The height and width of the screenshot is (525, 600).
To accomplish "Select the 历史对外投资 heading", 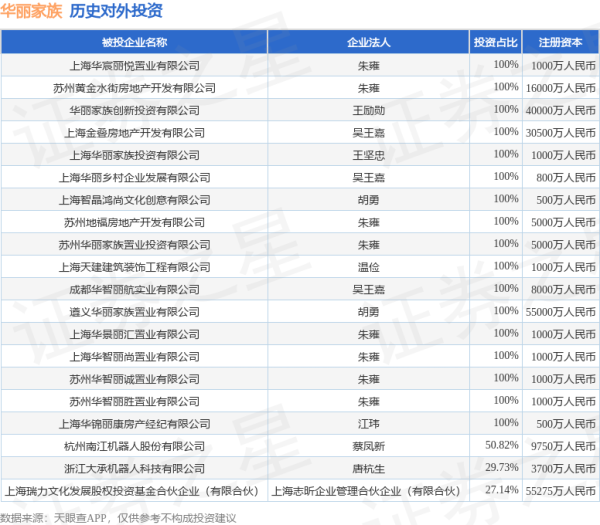I will [x=116, y=11].
